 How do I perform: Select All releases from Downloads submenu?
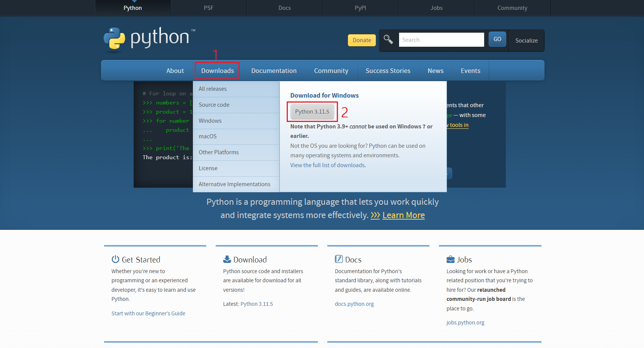[236, 89]
